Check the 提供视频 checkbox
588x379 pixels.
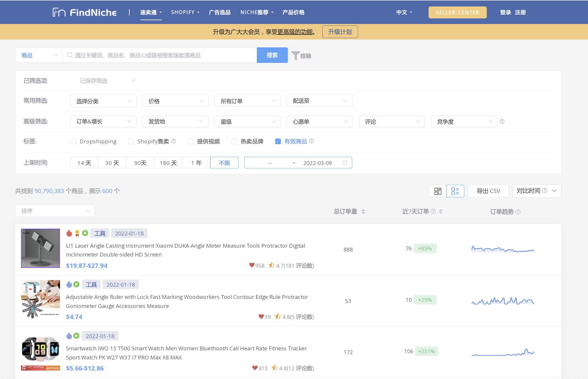coord(191,142)
